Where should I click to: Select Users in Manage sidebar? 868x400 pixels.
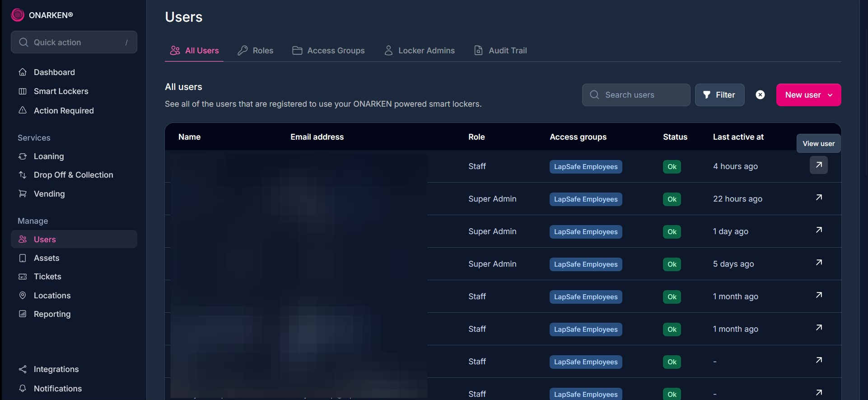74,239
